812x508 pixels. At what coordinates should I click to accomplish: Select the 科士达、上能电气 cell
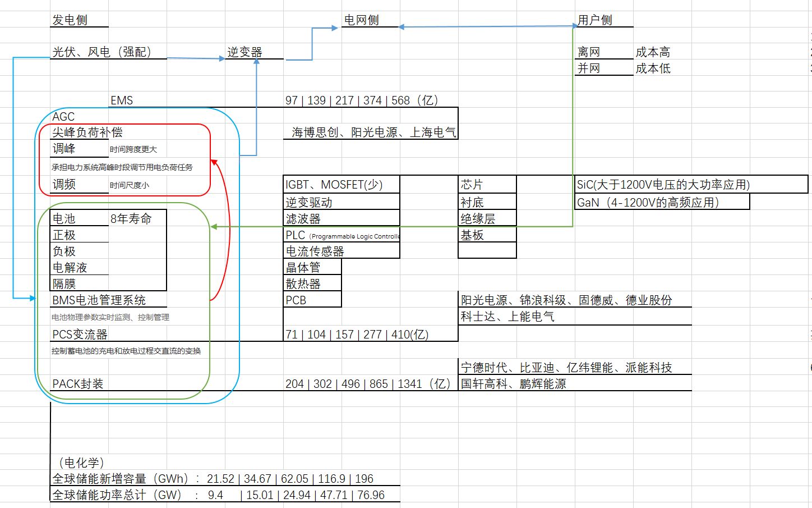(507, 317)
